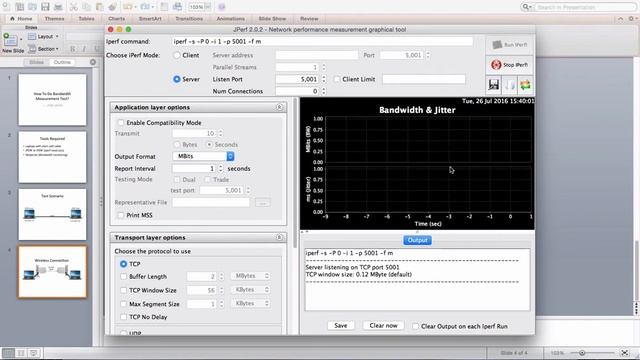Select slide 1 thumbnail in PowerPoint
The image size is (640, 360).
(52, 100)
